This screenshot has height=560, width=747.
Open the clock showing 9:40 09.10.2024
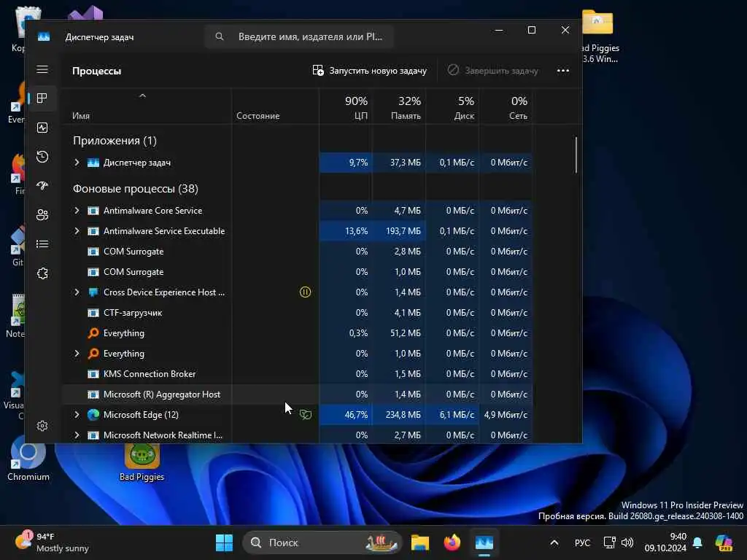(x=665, y=542)
